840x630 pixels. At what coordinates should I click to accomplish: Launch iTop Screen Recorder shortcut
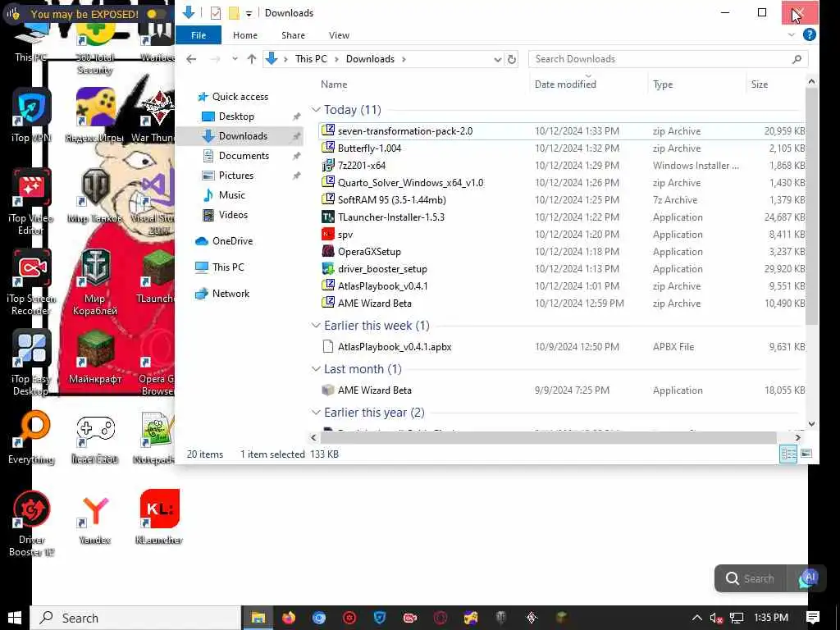pyautogui.click(x=31, y=282)
